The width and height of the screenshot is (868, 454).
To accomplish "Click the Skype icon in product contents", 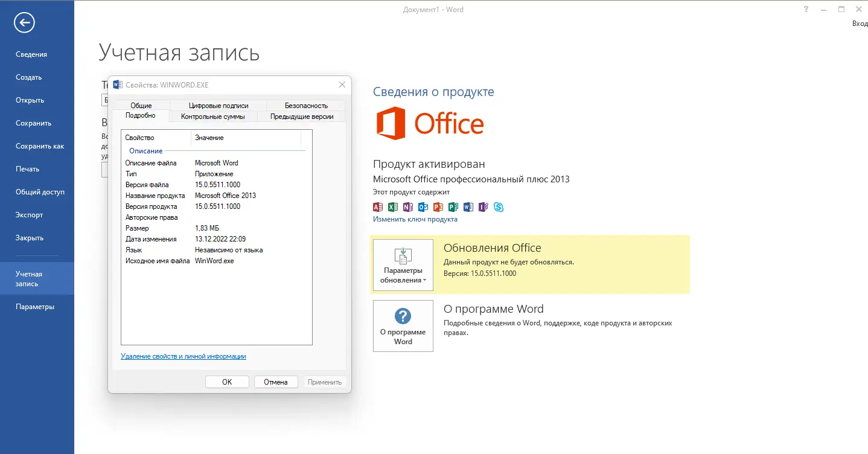I will (499, 207).
